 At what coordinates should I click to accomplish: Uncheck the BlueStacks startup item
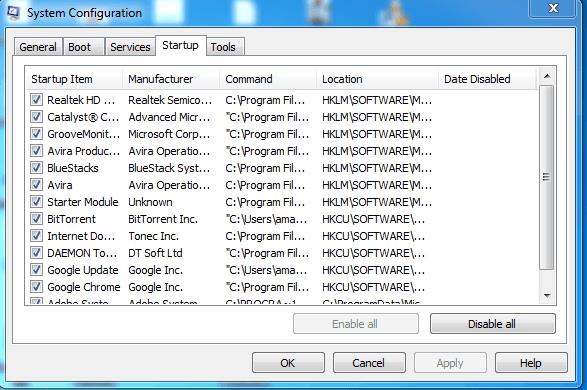36,168
